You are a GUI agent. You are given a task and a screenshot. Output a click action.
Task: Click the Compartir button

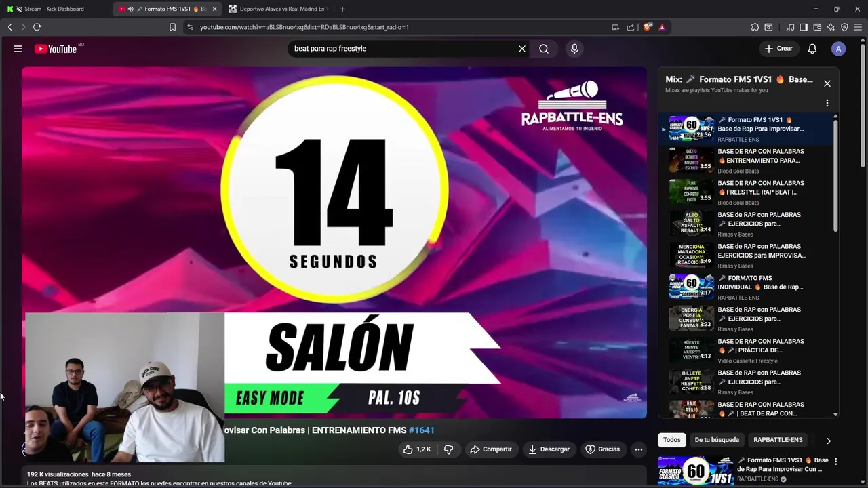[x=491, y=449]
